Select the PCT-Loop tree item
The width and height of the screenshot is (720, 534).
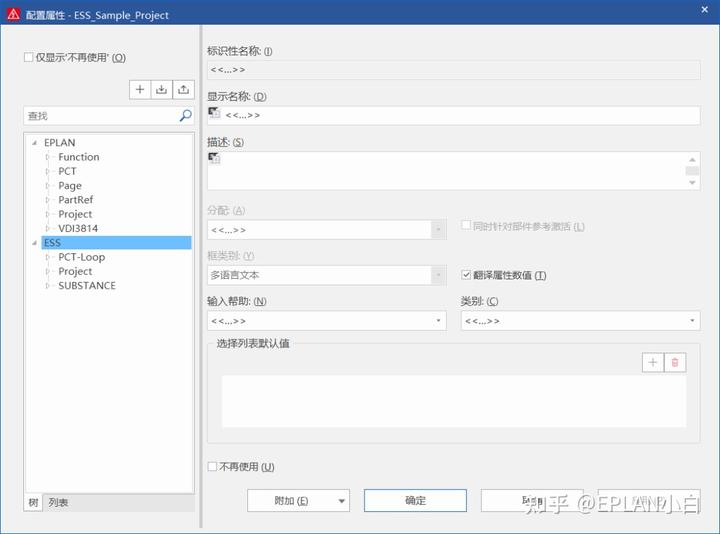[x=81, y=257]
